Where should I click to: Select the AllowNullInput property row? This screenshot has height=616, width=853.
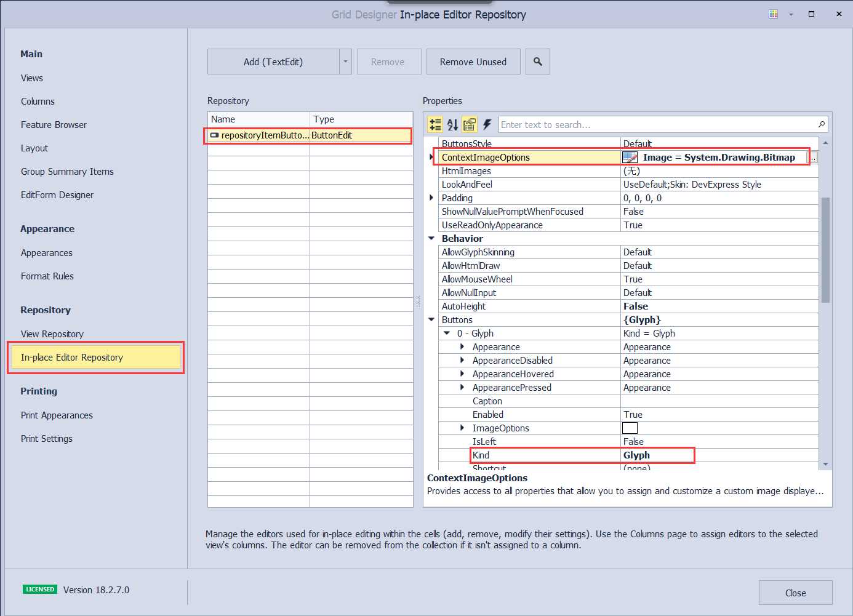point(628,293)
